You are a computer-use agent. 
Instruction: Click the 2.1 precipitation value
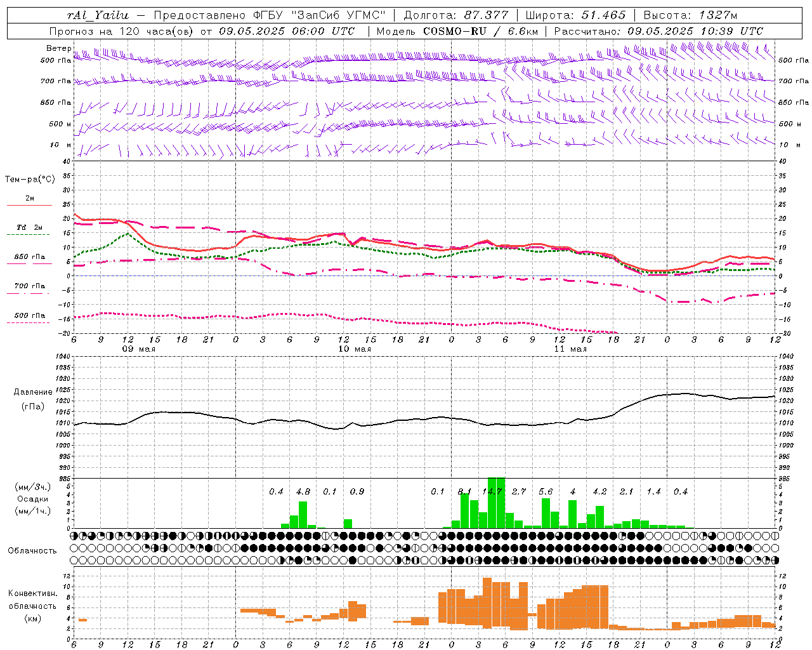pyautogui.click(x=627, y=492)
